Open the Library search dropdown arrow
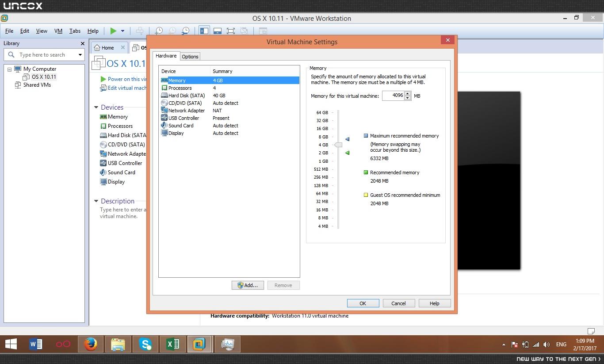This screenshot has width=604, height=364. coord(80,55)
